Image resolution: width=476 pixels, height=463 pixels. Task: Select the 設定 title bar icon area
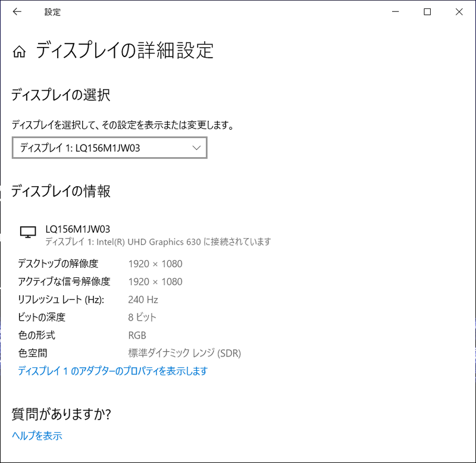[x=53, y=12]
